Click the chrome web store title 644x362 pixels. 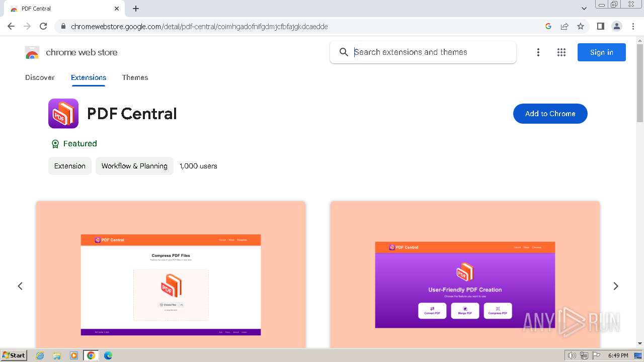point(82,52)
